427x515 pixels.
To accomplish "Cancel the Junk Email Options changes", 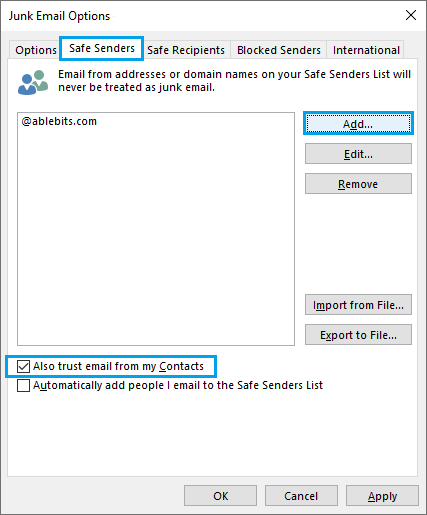I will pyautogui.click(x=301, y=496).
